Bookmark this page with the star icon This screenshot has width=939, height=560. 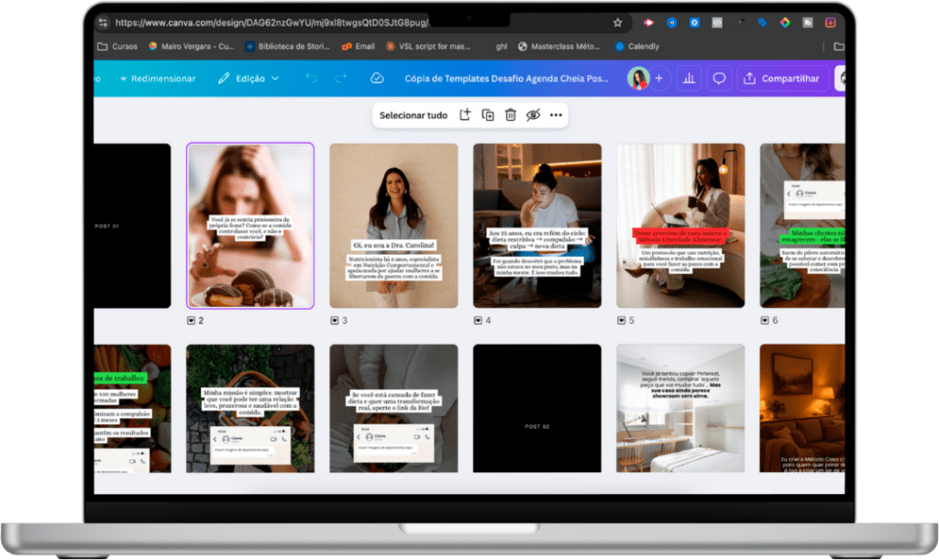point(617,23)
